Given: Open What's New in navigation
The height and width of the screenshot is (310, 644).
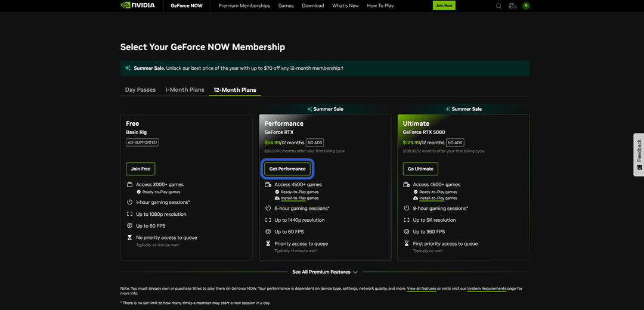Looking at the screenshot, I should [345, 6].
